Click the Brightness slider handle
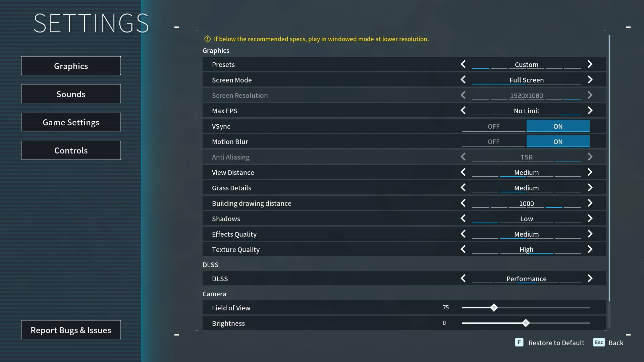The width and height of the screenshot is (644, 362). click(x=526, y=323)
